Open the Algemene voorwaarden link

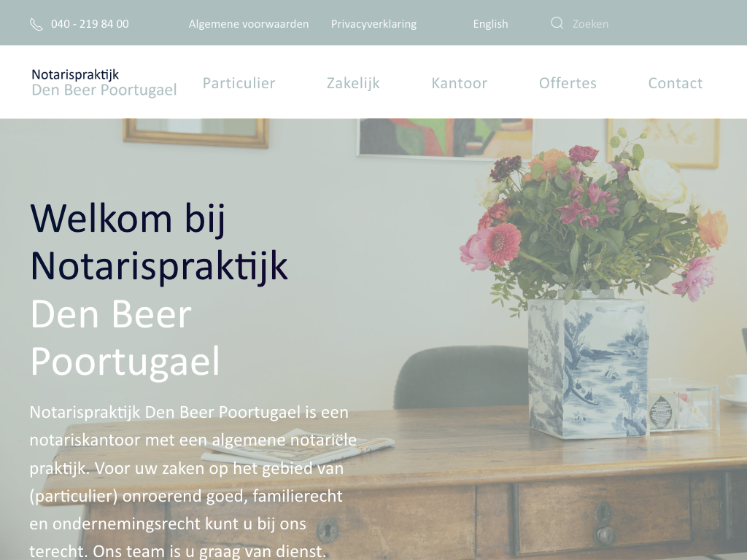249,24
